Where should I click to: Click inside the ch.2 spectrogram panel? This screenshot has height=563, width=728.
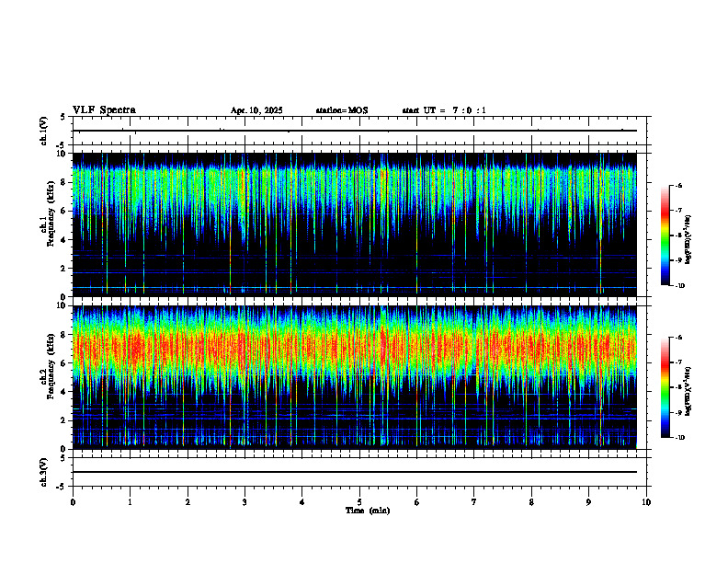pyautogui.click(x=355, y=377)
